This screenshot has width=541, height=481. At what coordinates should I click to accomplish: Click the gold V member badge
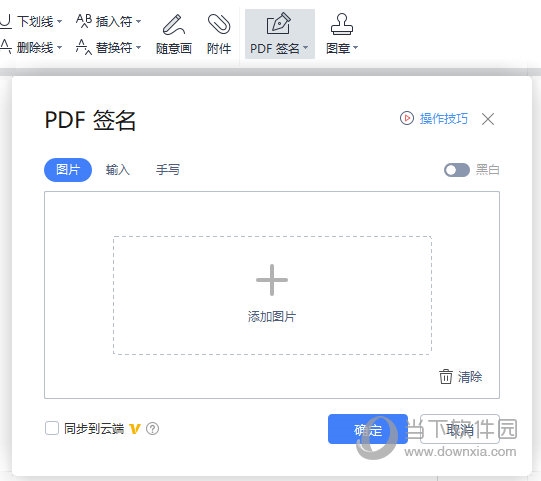coord(135,429)
